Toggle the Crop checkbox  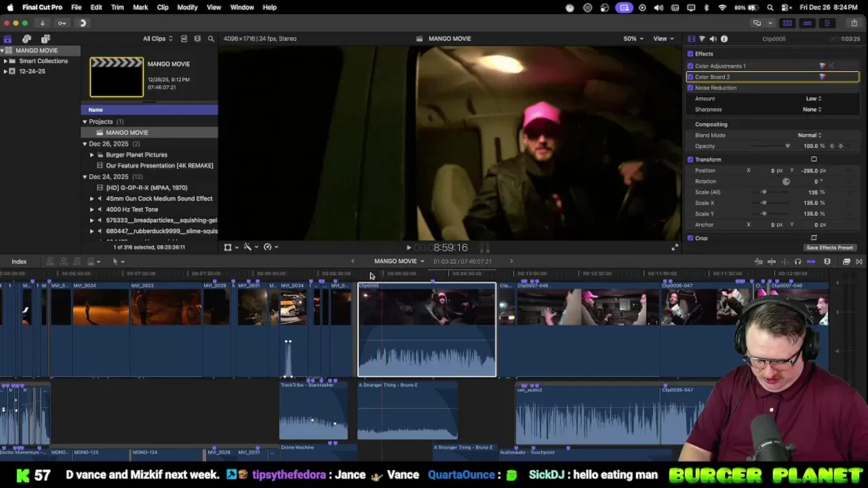pos(690,238)
